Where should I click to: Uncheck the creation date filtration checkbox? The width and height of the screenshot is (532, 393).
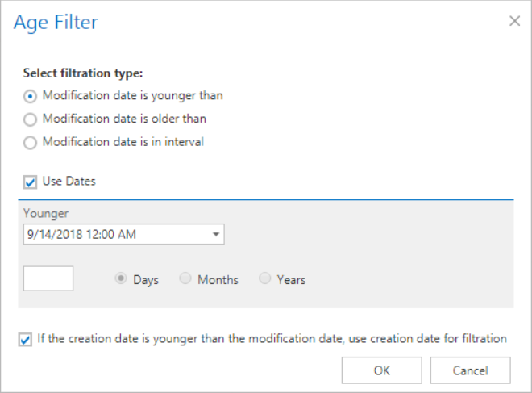pyautogui.click(x=26, y=340)
